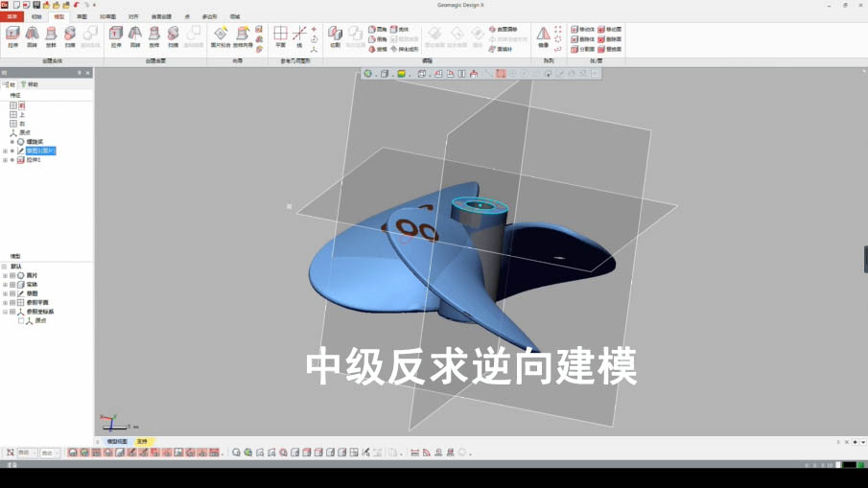Select the reference Plane tool (平面)
Image resolution: width=868 pixels, height=488 pixels.
pos(280,36)
